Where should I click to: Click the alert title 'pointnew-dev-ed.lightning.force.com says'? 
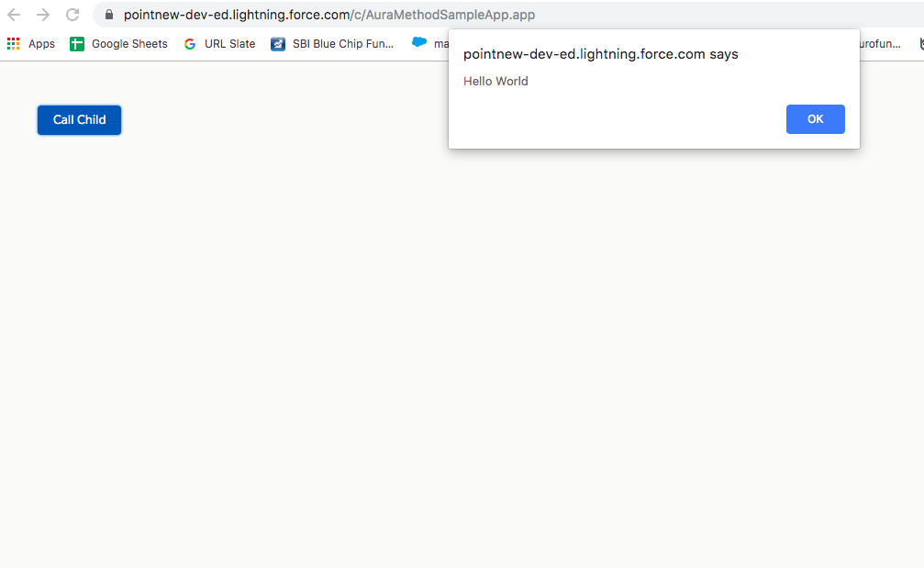point(600,53)
